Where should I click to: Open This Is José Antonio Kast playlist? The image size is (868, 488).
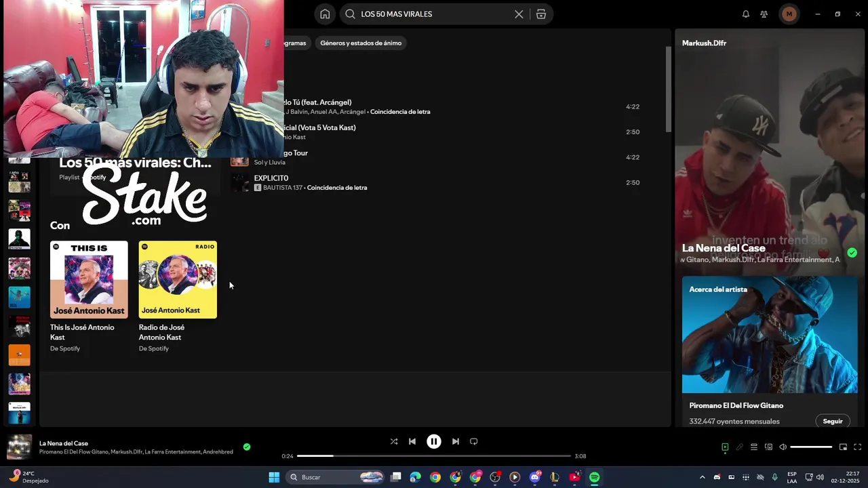[89, 296]
